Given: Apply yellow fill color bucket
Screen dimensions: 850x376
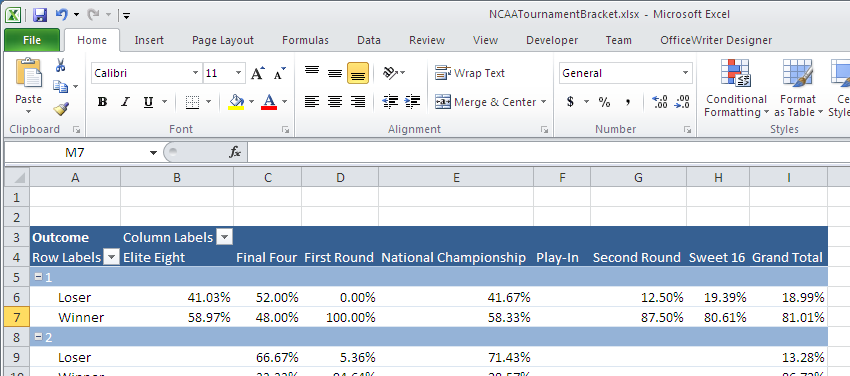Looking at the screenshot, I should click(236, 102).
